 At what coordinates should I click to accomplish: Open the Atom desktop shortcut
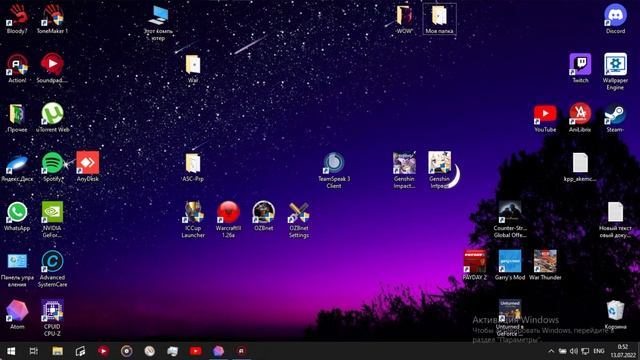[x=17, y=314]
